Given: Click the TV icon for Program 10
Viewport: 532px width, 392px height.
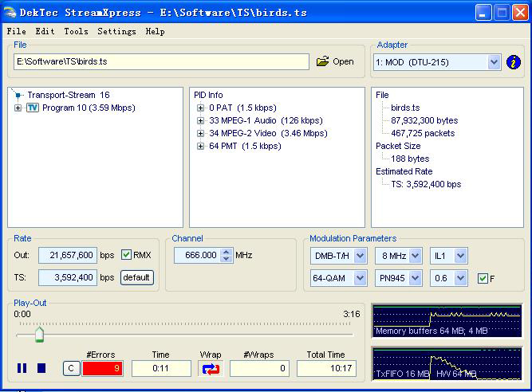Looking at the screenshot, I should coord(33,108).
